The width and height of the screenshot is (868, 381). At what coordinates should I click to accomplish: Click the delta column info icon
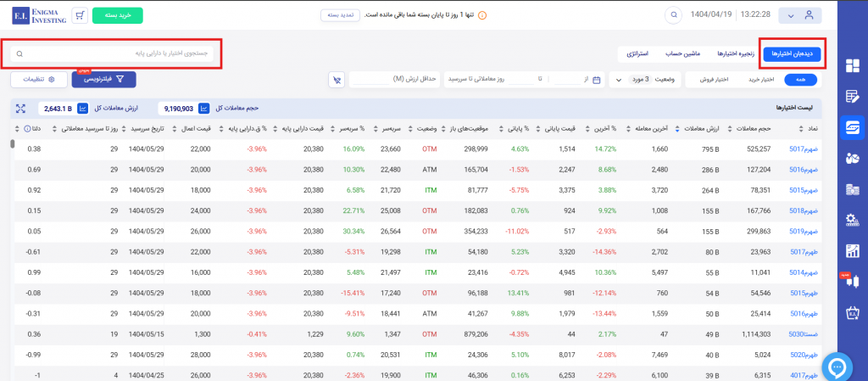28,128
